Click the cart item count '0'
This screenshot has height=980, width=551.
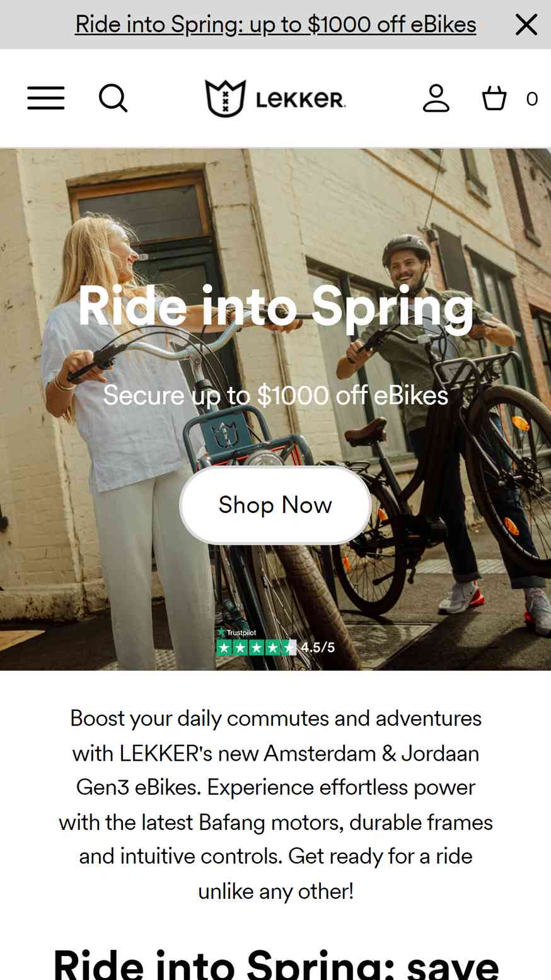click(x=531, y=99)
